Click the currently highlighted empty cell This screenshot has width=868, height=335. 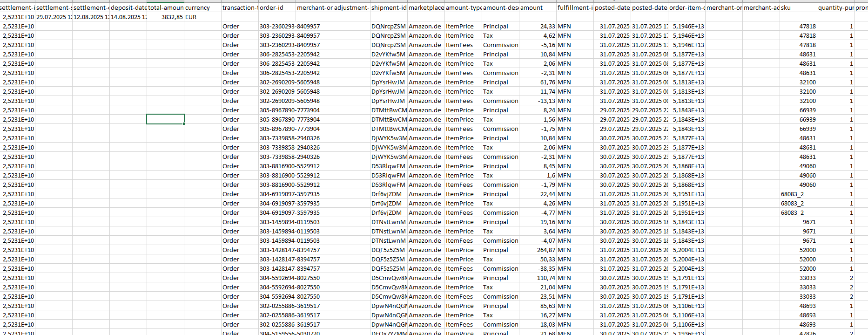click(x=165, y=119)
